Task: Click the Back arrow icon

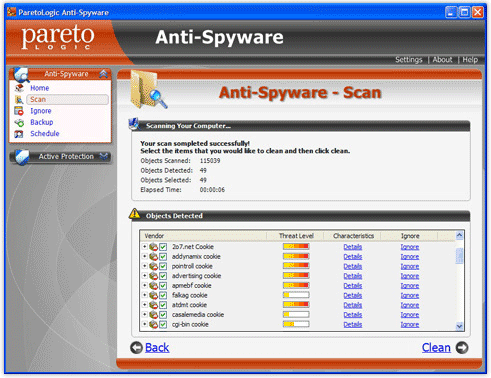Action: point(136,348)
